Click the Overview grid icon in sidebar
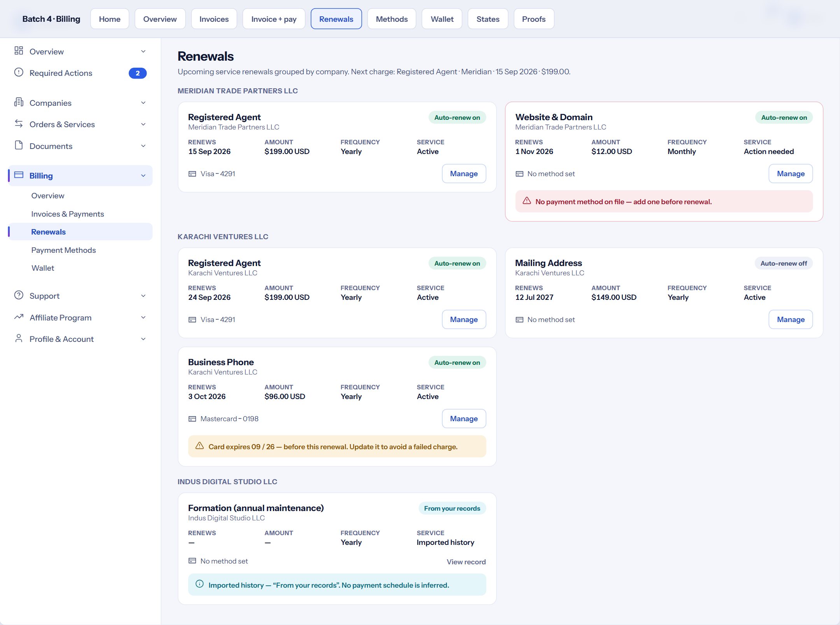This screenshot has height=625, width=840. coord(19,51)
